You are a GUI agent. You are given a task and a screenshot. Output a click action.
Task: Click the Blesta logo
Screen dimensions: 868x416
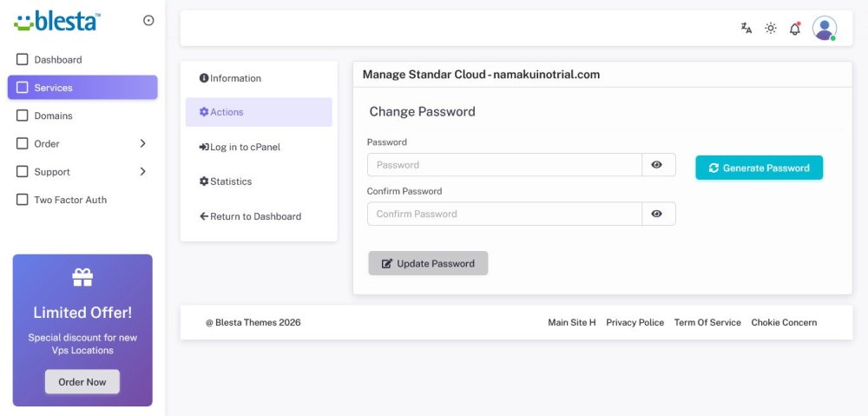pyautogui.click(x=57, y=22)
